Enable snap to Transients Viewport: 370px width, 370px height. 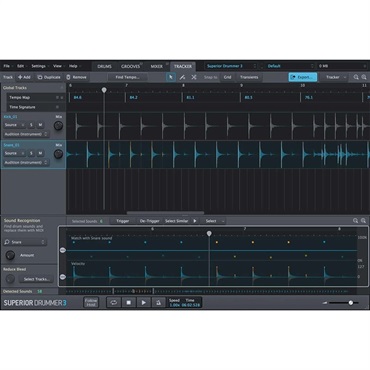coord(249,77)
